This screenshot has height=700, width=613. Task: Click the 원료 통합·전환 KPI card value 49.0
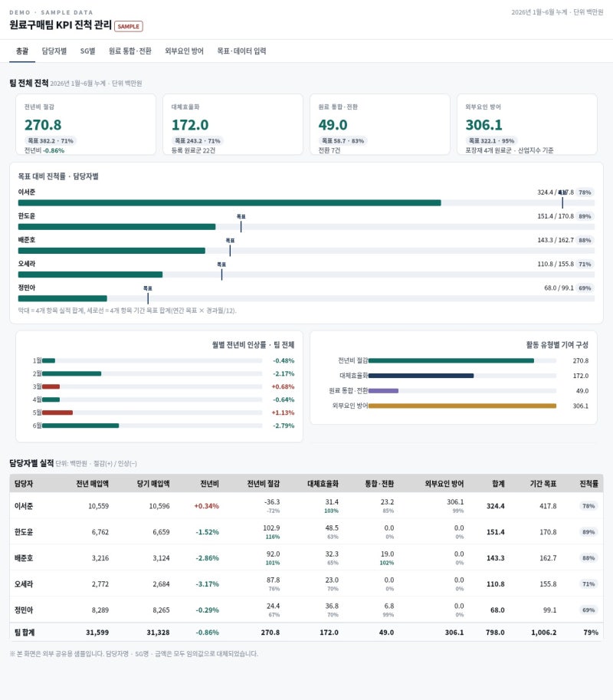pos(333,125)
